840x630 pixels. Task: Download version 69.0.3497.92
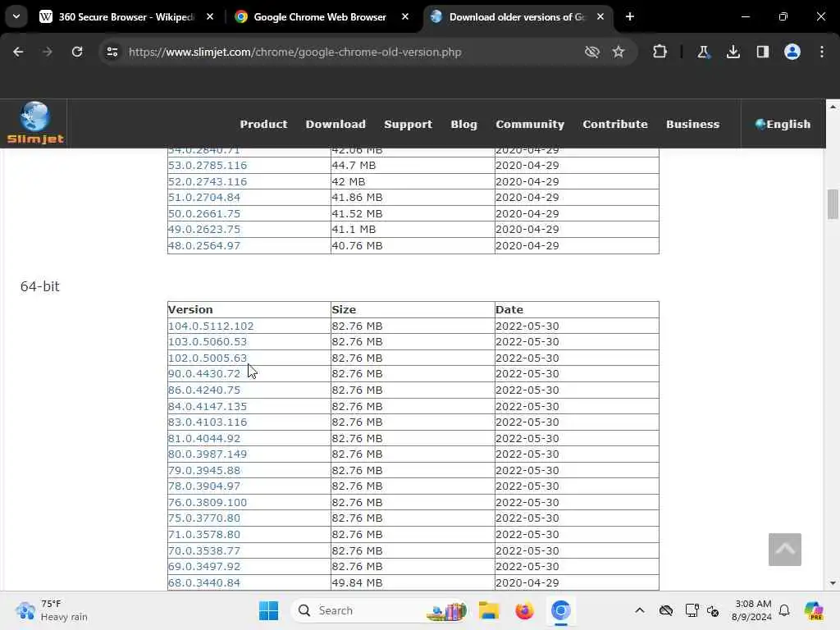[204, 567]
